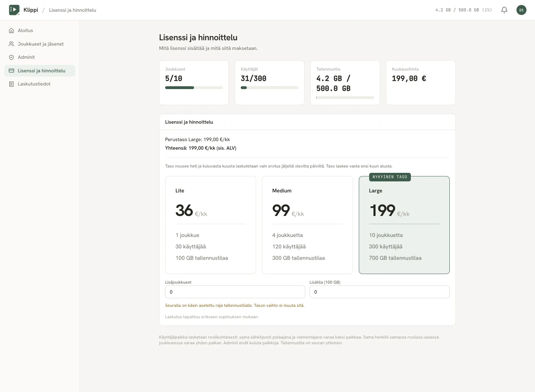
Task: Click the Laskutus tapahtuu erikseen note
Action: click(212, 317)
